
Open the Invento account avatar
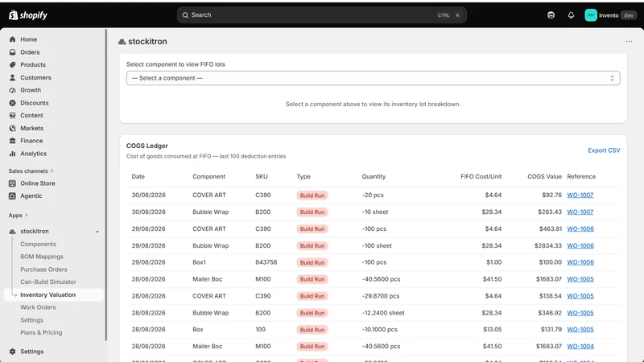click(x=591, y=15)
